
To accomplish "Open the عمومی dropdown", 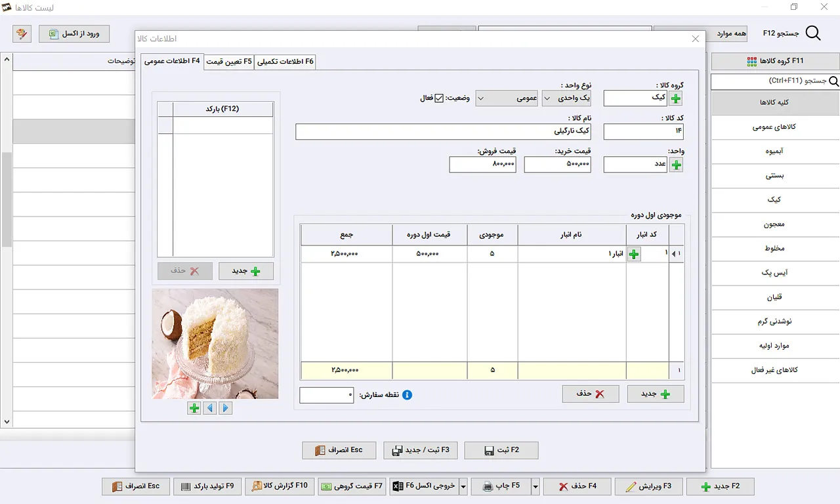I will tap(507, 98).
